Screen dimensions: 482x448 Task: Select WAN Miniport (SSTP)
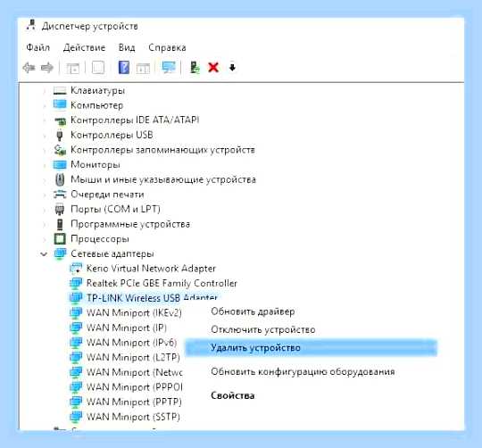[133, 417]
